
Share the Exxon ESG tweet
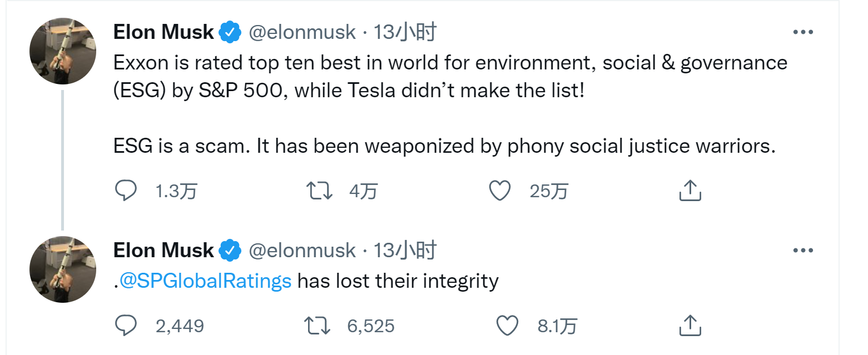coord(690,191)
